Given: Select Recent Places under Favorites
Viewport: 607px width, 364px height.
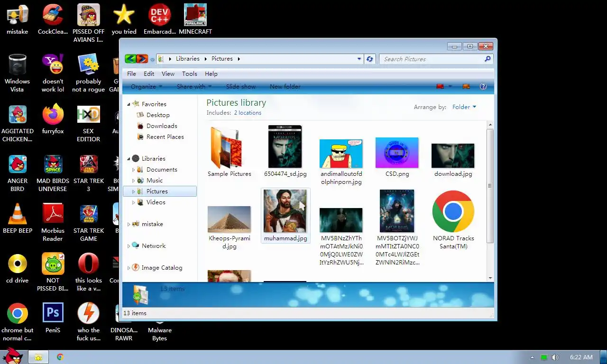Looking at the screenshot, I should (x=165, y=136).
